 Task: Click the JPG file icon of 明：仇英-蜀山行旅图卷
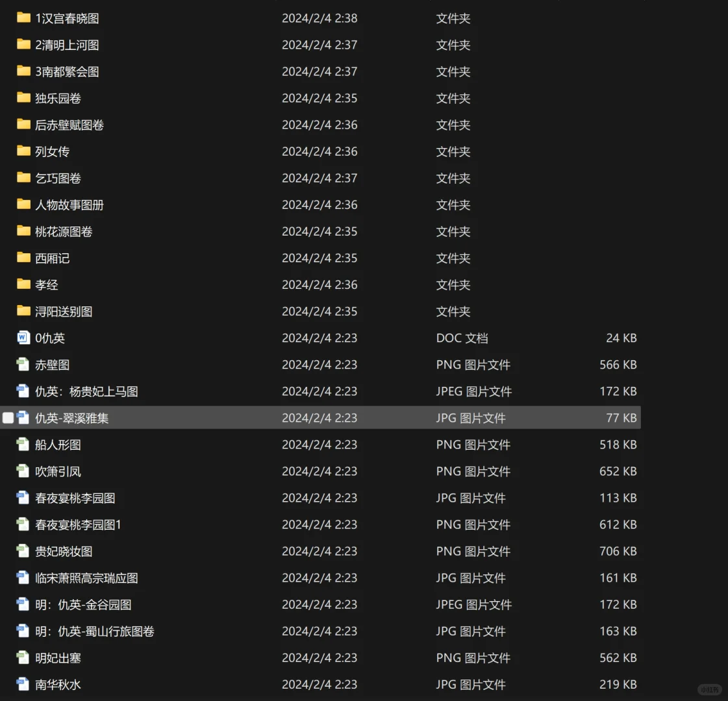[x=23, y=631]
